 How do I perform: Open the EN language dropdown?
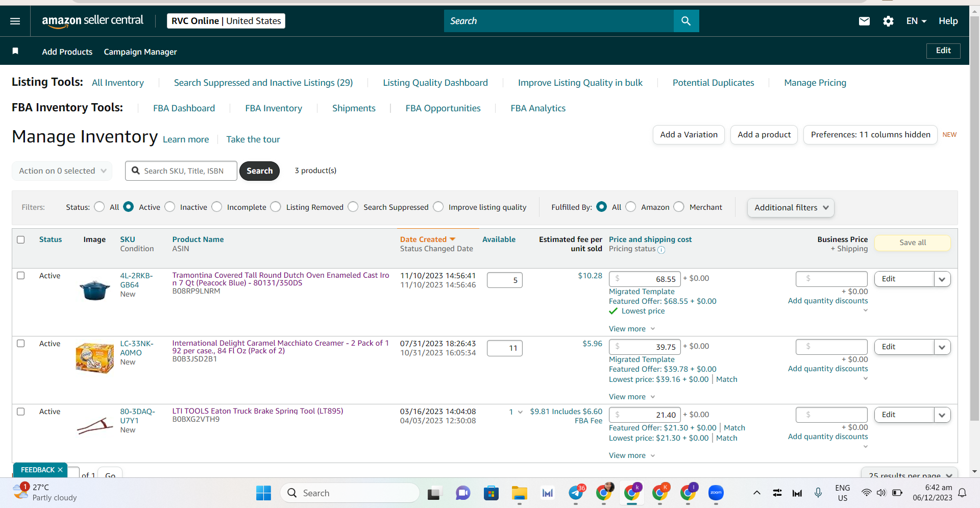click(916, 21)
